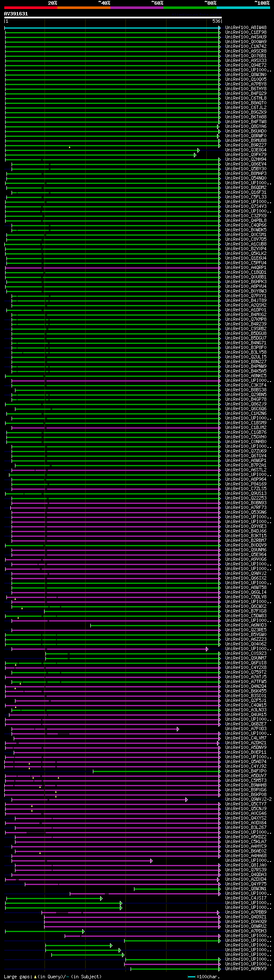274x980 pixels.
Task: Click hit label UniRef100_C0S923
Action: click(246, 654)
